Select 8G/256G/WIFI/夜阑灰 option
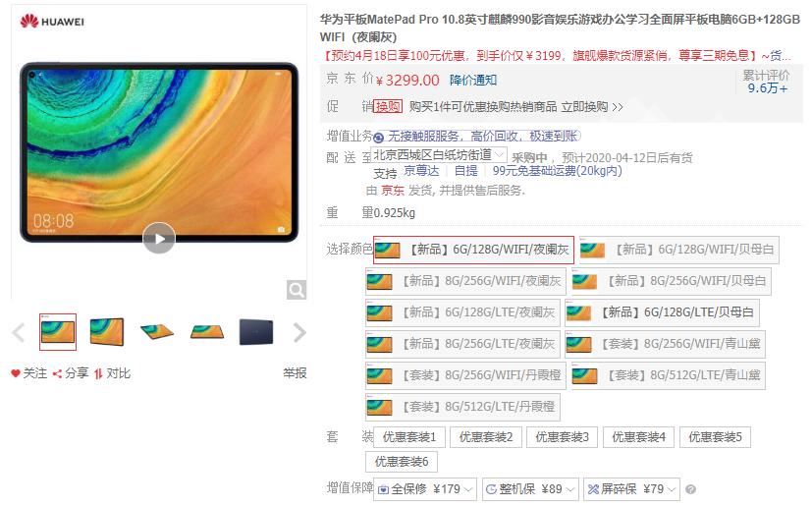The image size is (812, 507). (465, 281)
